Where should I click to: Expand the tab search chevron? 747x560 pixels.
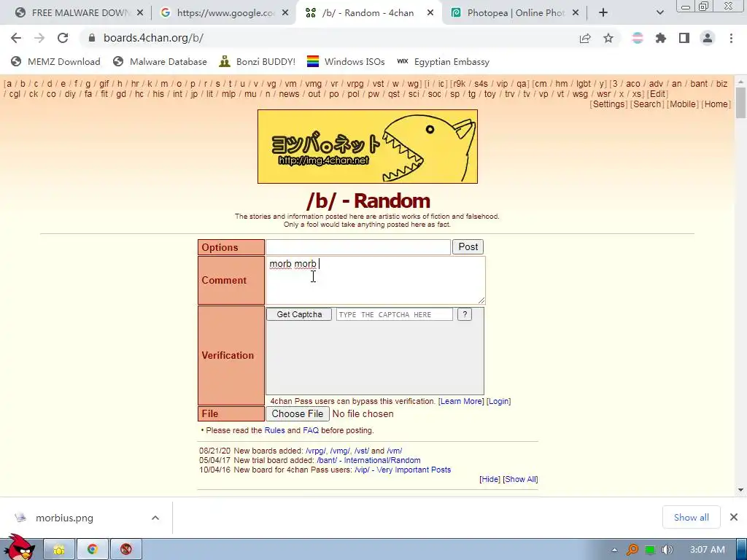[x=659, y=13]
